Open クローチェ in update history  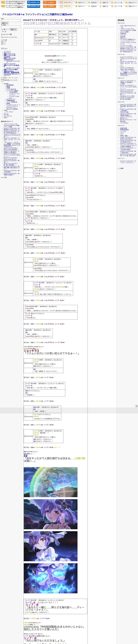click(x=123, y=35)
